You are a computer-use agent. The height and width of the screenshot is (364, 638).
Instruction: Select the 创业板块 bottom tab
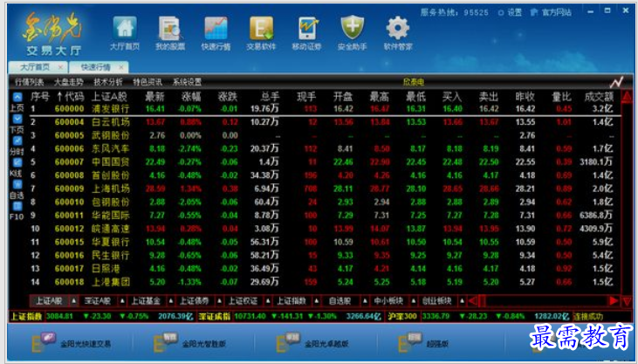pyautogui.click(x=437, y=301)
